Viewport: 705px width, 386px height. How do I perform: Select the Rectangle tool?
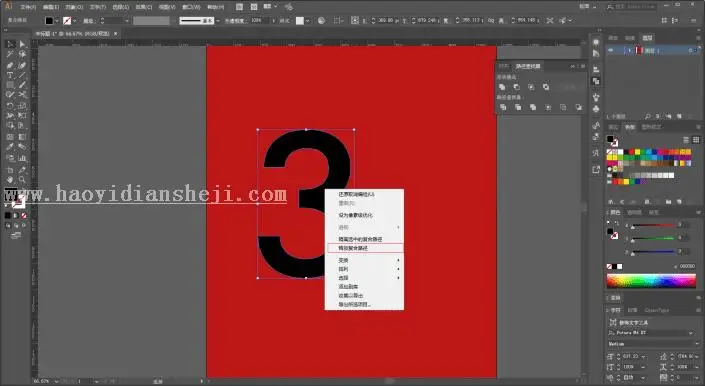coord(10,85)
